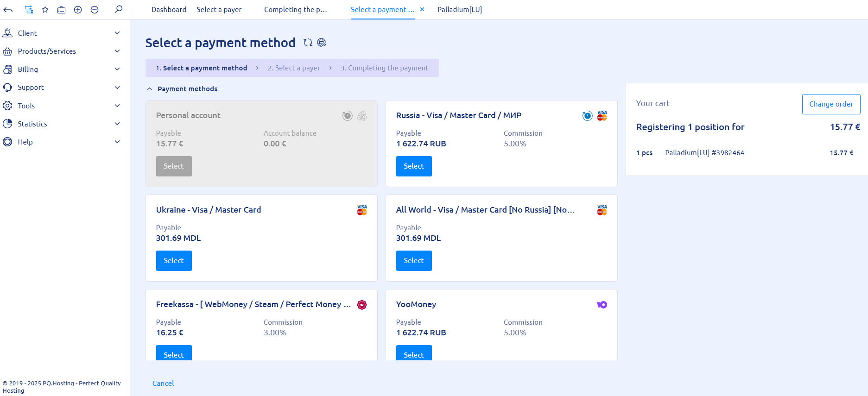
Task: Click Visa/MasterCard logo on All World card
Action: point(602,210)
